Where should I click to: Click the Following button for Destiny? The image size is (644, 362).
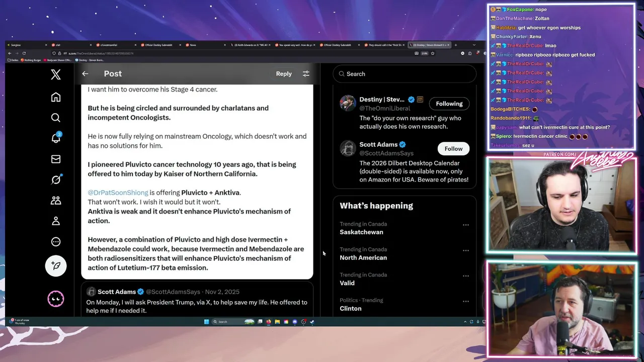(449, 104)
